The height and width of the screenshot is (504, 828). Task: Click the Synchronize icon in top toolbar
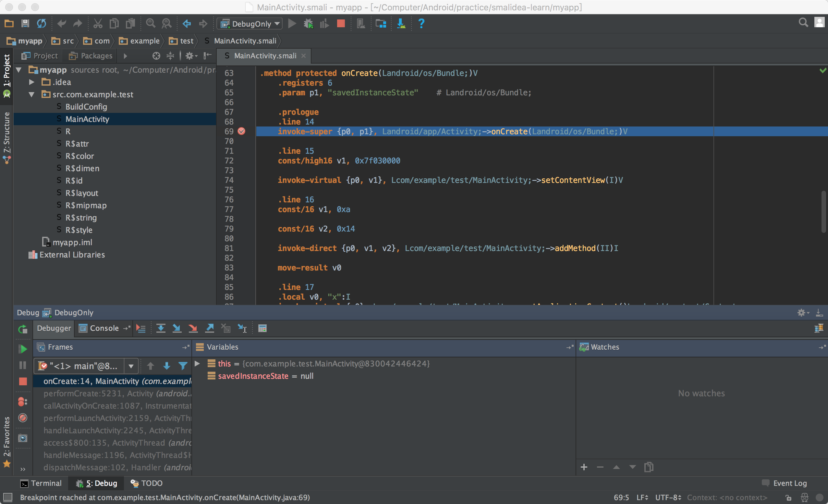click(x=41, y=24)
